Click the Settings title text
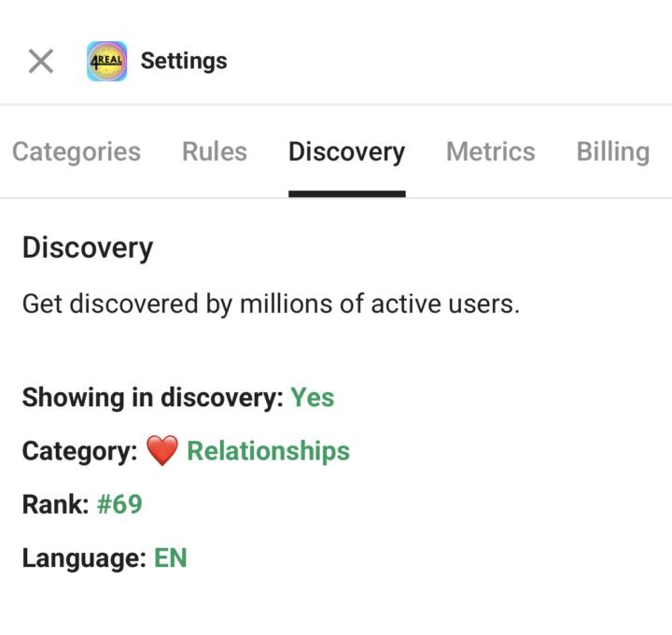672x635 pixels. (184, 62)
